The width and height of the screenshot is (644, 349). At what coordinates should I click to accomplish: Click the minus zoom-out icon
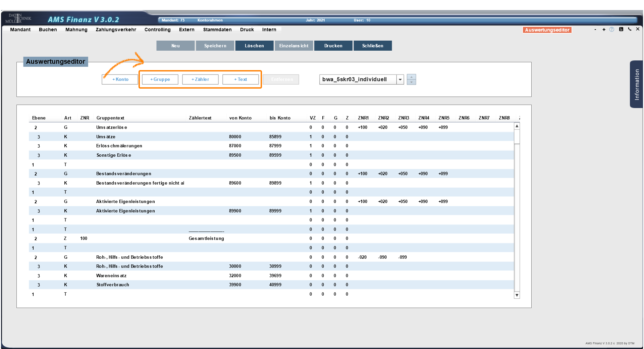595,30
